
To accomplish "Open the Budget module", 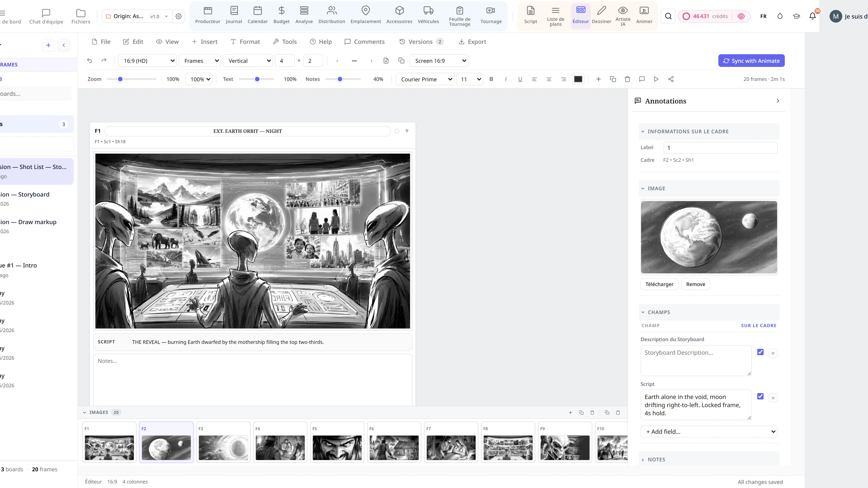I will coord(281,16).
